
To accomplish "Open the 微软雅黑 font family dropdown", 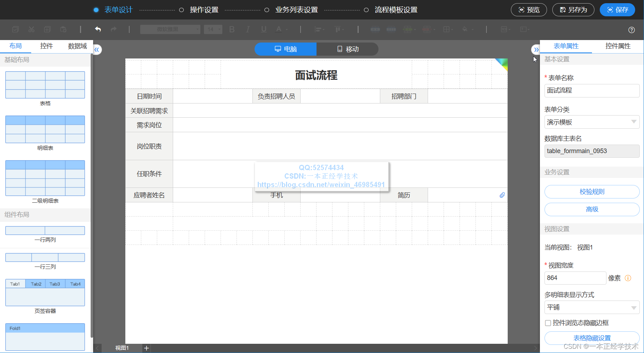I will tap(170, 29).
